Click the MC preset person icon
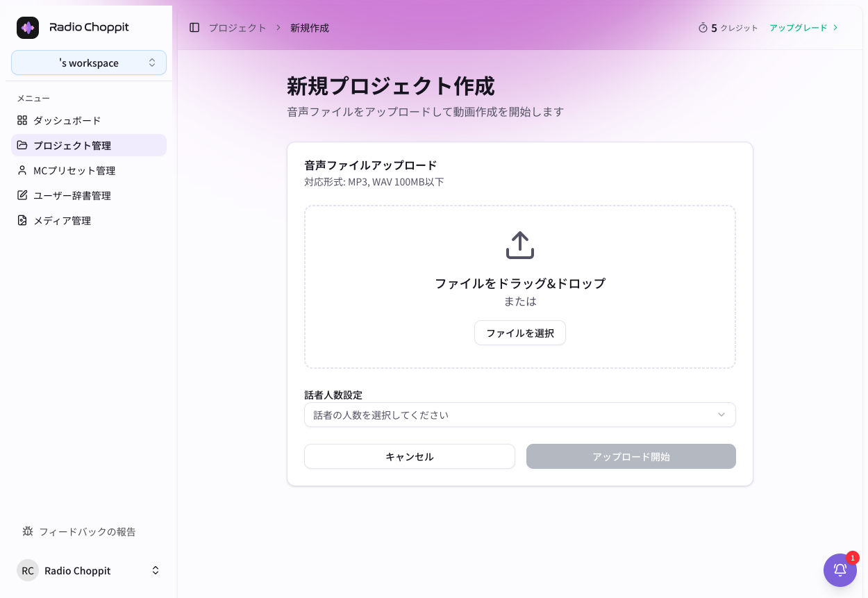This screenshot has height=598, width=868. tap(22, 170)
